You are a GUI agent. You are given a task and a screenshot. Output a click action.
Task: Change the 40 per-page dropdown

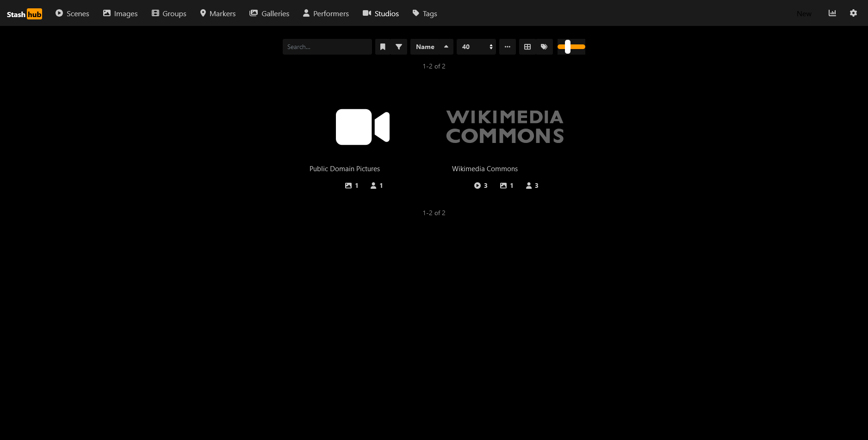(x=476, y=47)
